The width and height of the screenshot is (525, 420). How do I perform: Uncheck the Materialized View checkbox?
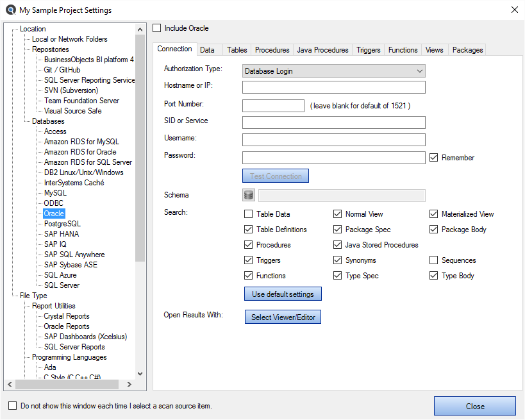click(x=433, y=214)
